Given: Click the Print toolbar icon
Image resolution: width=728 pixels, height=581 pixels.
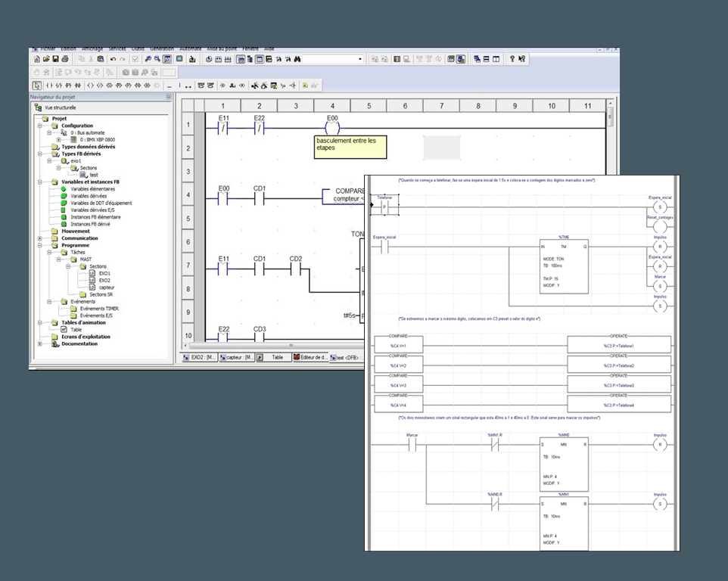Looking at the screenshot, I should click(65, 59).
